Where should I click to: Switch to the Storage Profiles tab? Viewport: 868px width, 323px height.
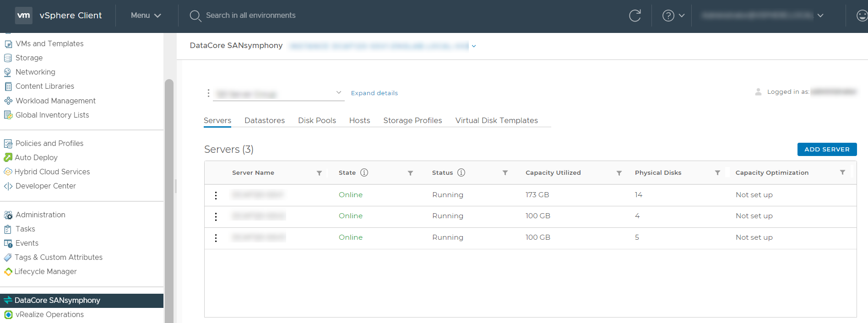(x=412, y=121)
